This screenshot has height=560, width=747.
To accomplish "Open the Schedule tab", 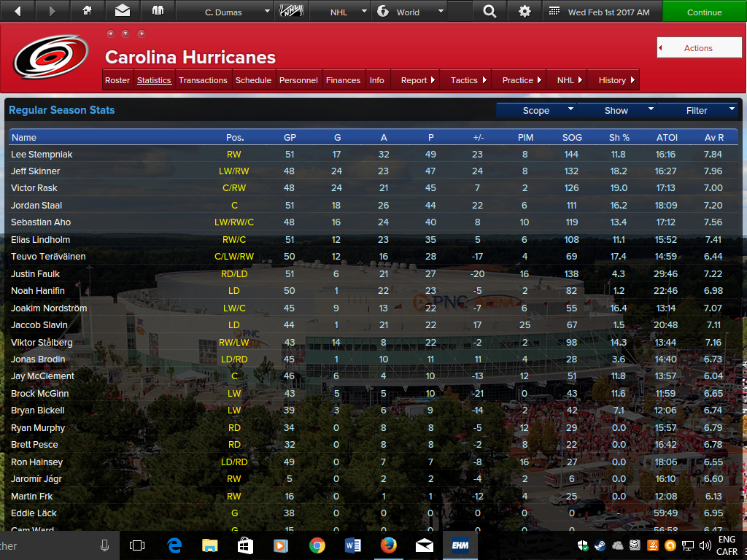I will (x=253, y=80).
